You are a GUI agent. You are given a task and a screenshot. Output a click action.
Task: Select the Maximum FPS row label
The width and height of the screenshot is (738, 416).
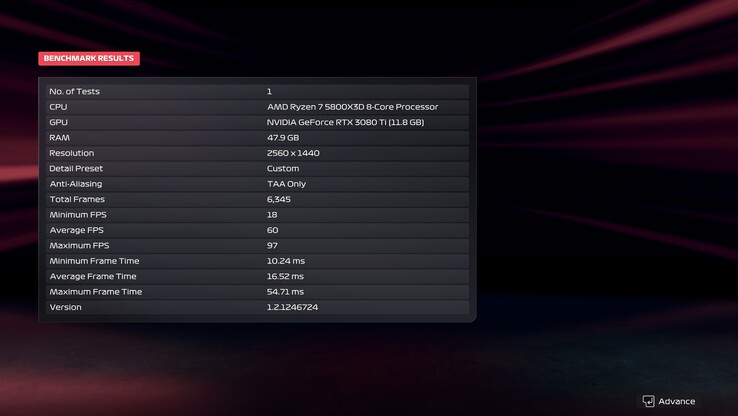[79, 246]
